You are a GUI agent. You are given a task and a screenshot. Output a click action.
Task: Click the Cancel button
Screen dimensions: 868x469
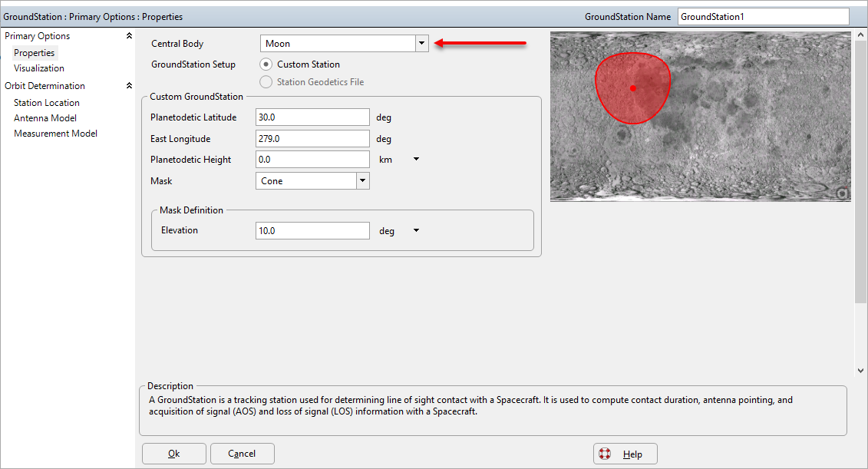pyautogui.click(x=242, y=453)
